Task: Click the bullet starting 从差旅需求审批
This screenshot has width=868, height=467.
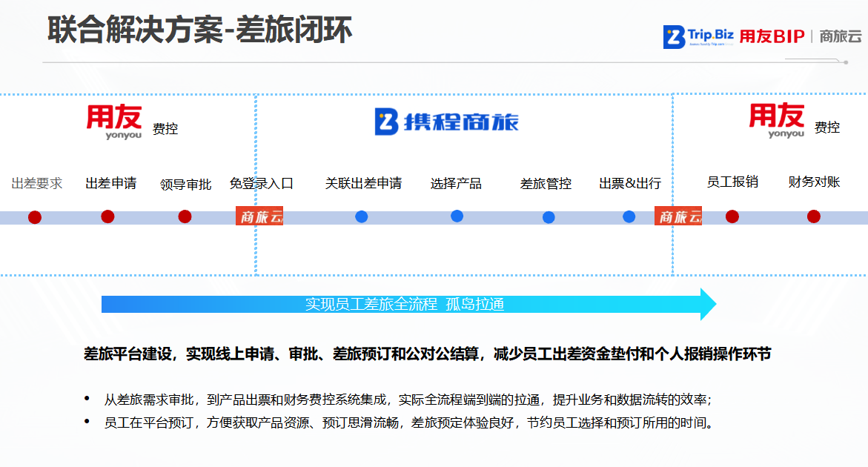Action: [408, 400]
